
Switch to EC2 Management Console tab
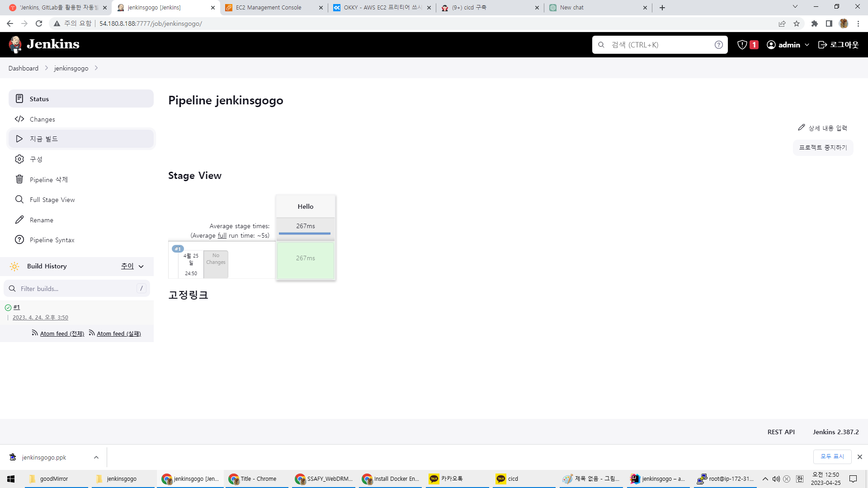(x=269, y=8)
